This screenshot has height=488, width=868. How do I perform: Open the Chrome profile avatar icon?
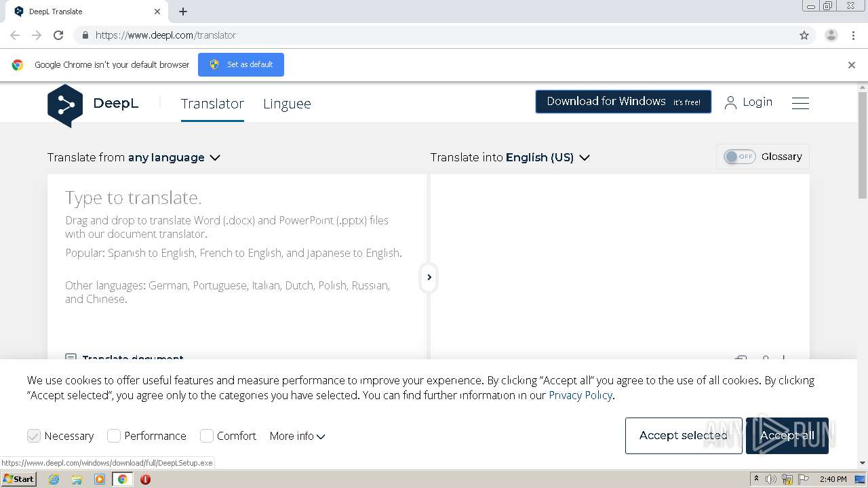831,35
